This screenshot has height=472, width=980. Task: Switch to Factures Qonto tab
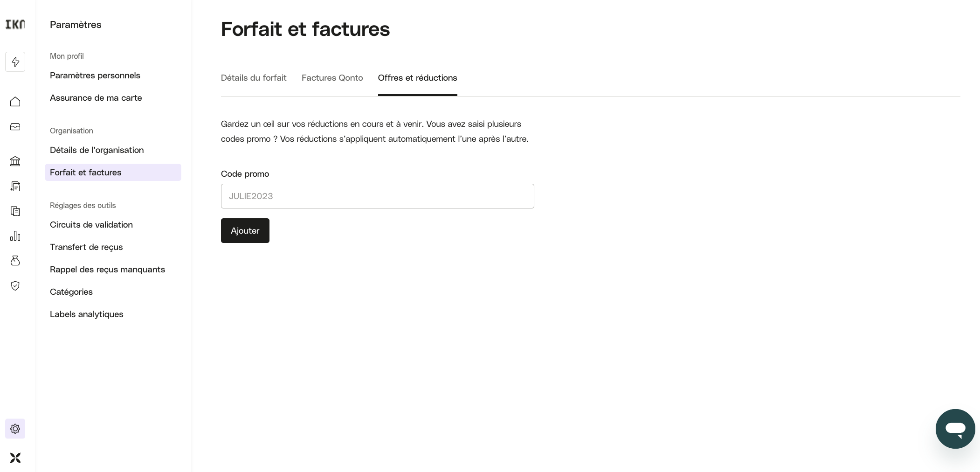tap(332, 78)
